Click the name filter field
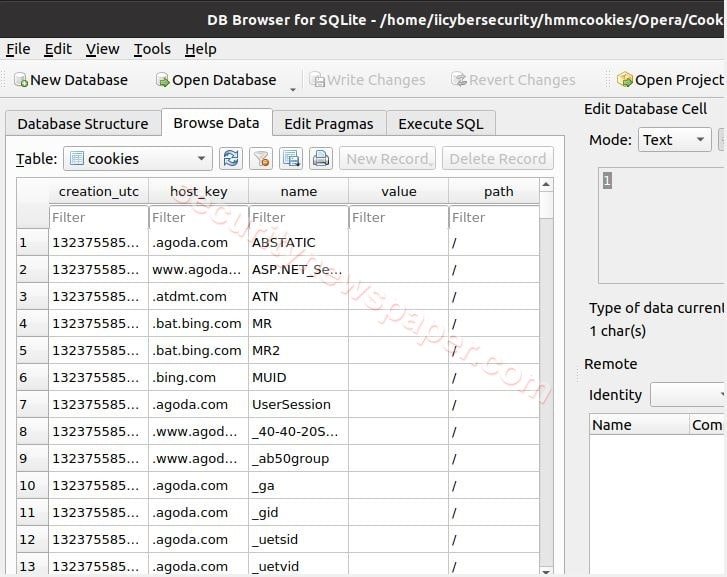This screenshot has height=577, width=727. pyautogui.click(x=299, y=217)
